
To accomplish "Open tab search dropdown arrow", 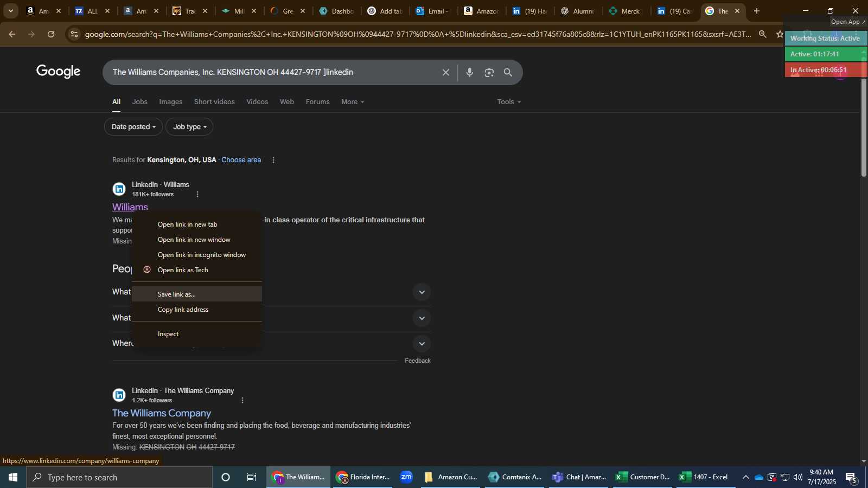I will click(10, 11).
